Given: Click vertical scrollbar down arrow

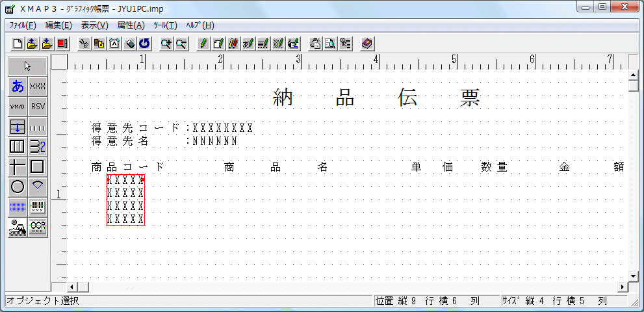Looking at the screenshot, I should (632, 276).
